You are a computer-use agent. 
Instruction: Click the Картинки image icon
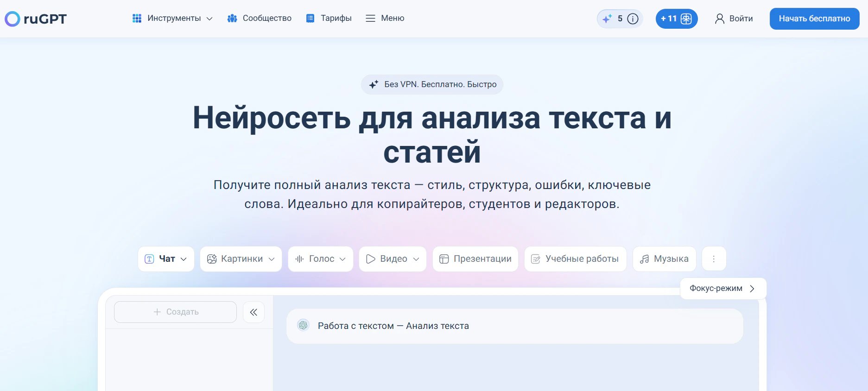212,259
